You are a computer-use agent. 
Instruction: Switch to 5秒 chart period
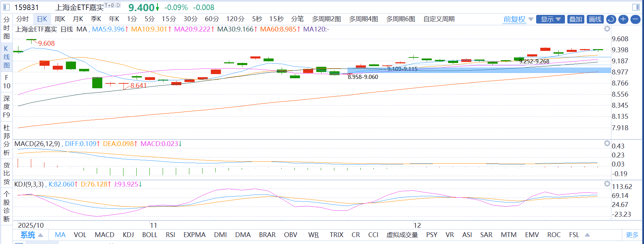[257, 19]
